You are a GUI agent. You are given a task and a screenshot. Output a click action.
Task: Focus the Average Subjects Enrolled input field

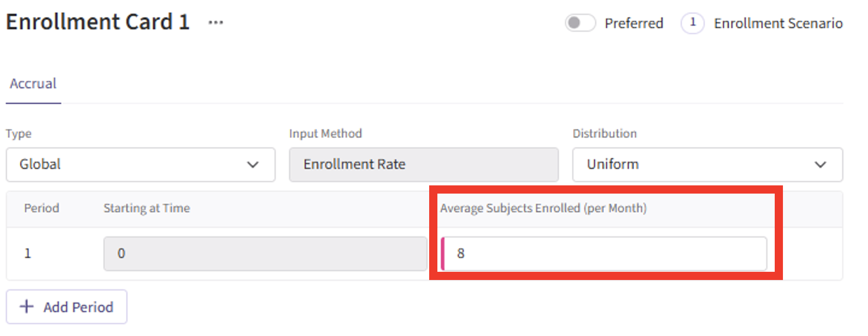click(x=604, y=253)
